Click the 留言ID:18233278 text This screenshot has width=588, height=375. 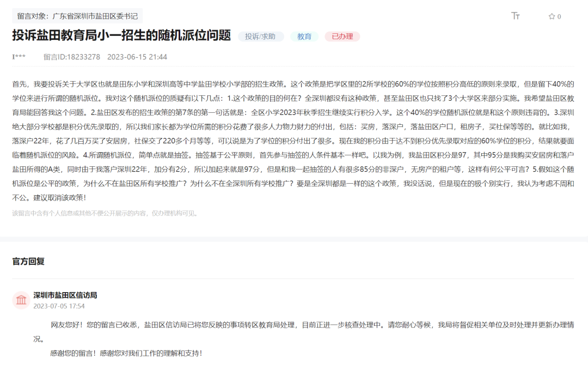(72, 57)
